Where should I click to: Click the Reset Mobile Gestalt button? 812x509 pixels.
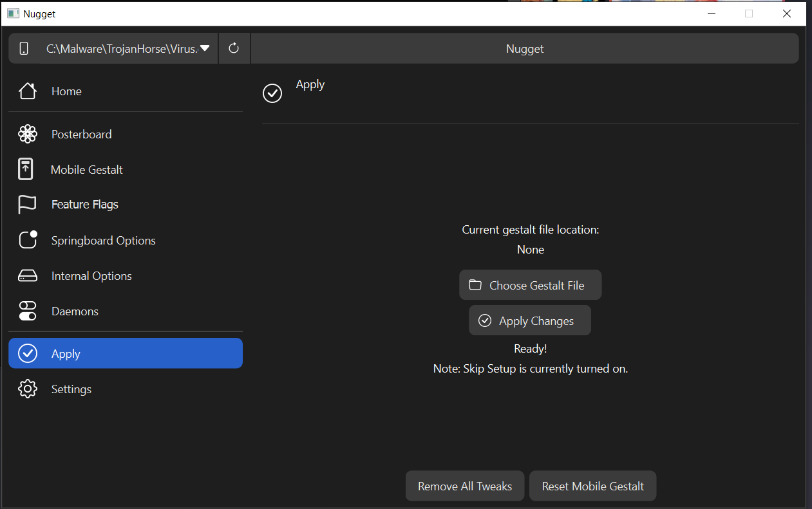592,486
